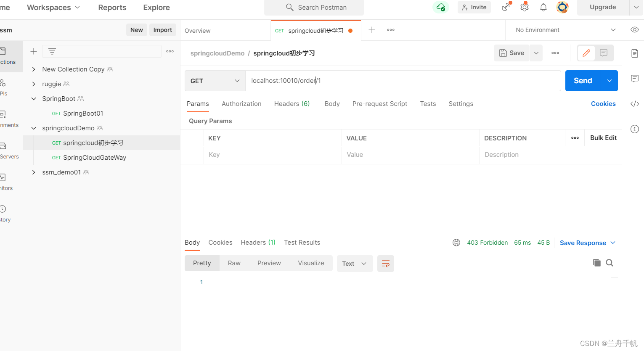Switch to the Authorization tab
The image size is (644, 351).
(x=241, y=104)
